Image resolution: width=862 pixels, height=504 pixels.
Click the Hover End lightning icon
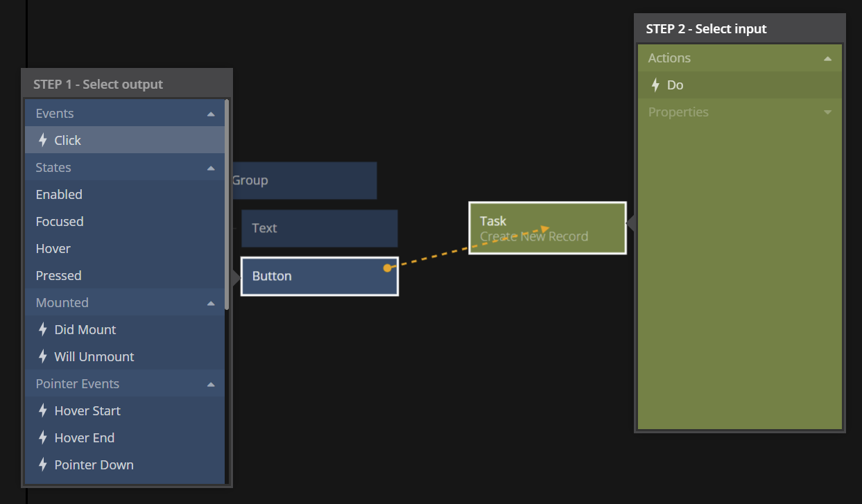click(42, 438)
